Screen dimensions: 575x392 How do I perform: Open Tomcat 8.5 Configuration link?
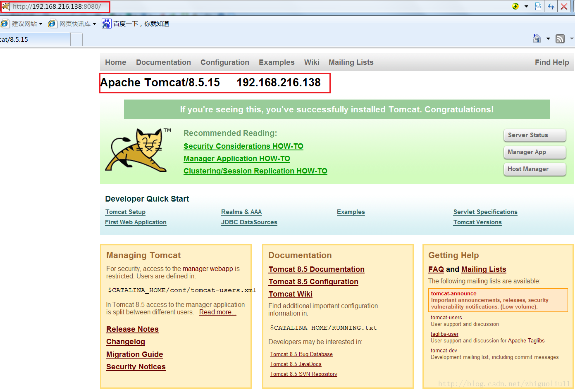pos(313,282)
